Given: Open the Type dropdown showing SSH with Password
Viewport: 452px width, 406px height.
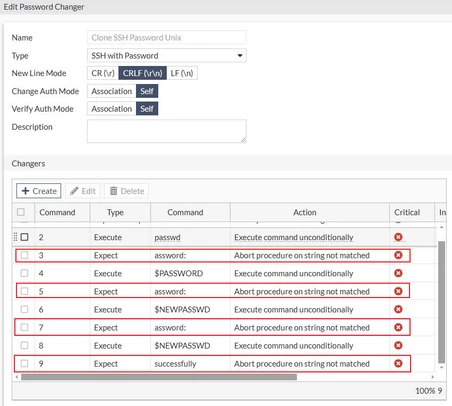Looking at the screenshot, I should coord(167,56).
